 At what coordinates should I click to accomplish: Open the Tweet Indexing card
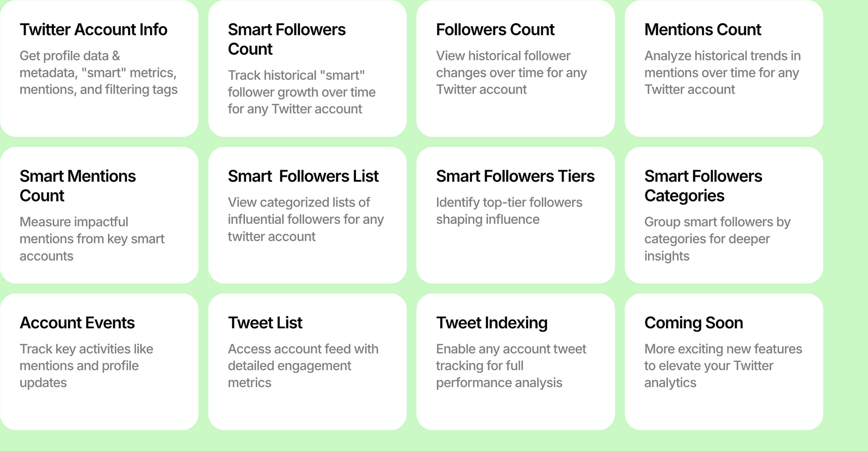click(516, 362)
